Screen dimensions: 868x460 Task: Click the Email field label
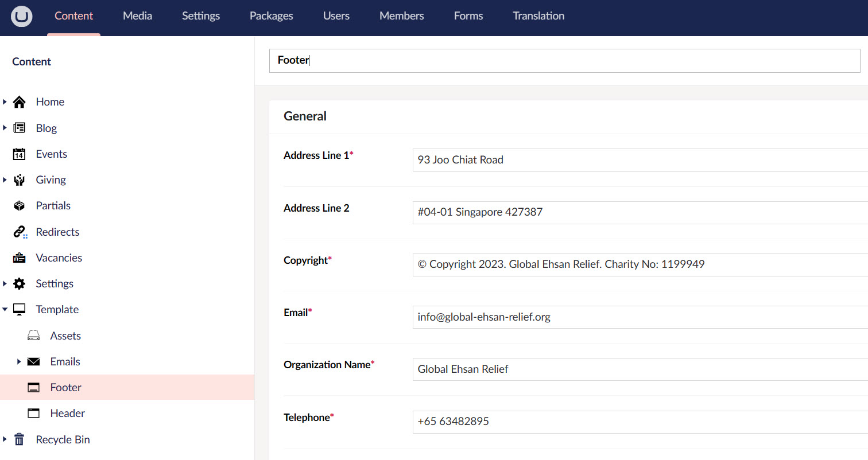(x=296, y=313)
